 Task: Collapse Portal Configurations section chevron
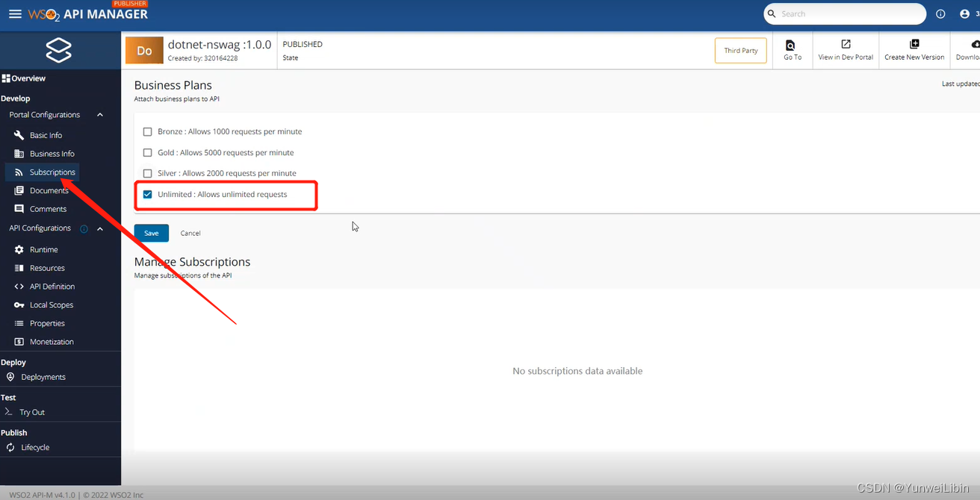click(100, 115)
